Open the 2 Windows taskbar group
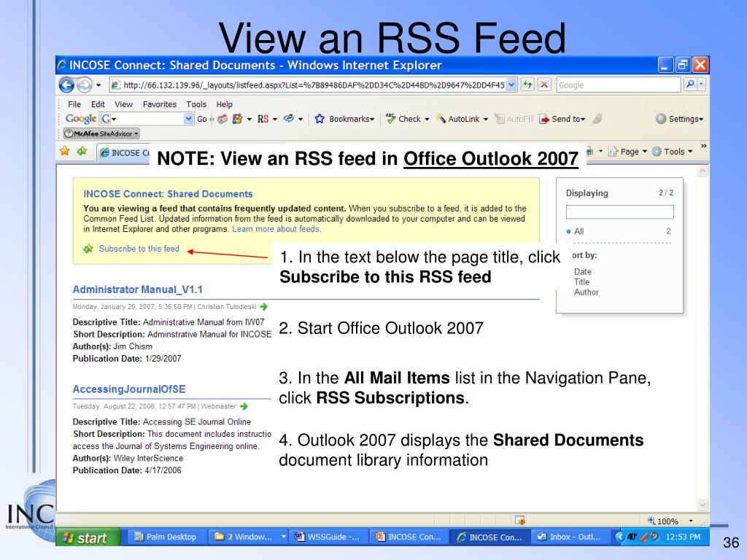Viewport: 747px width, 560px height. [249, 537]
